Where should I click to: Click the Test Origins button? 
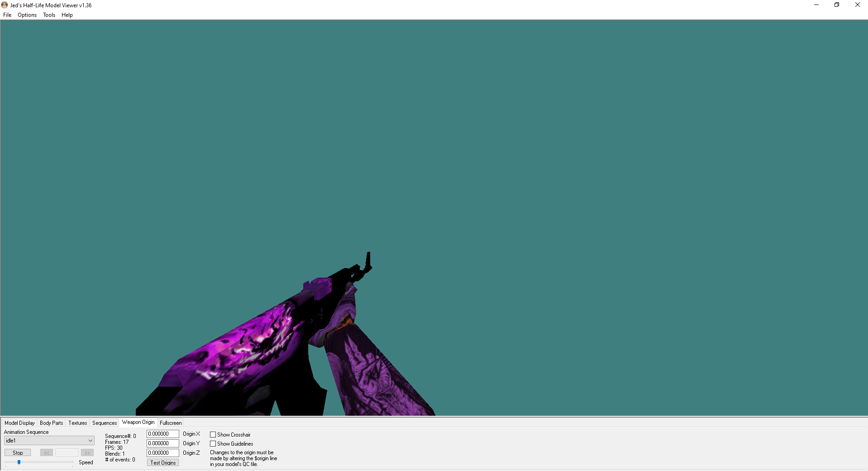click(x=163, y=463)
